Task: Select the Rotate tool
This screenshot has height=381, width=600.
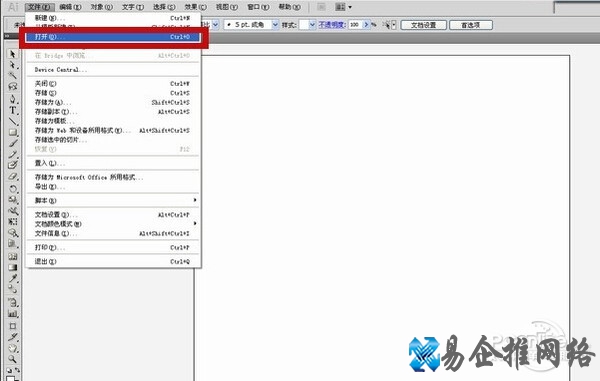Action: tap(13, 189)
